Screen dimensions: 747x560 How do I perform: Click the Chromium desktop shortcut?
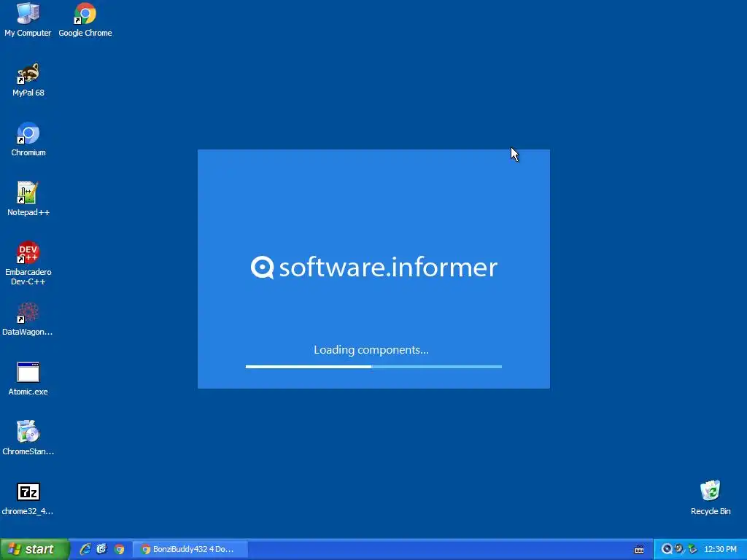point(28,139)
